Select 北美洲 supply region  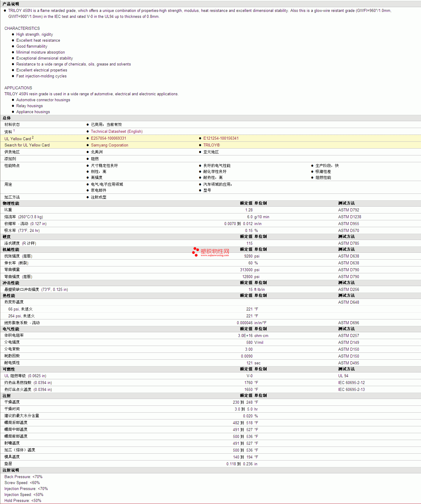(97, 152)
